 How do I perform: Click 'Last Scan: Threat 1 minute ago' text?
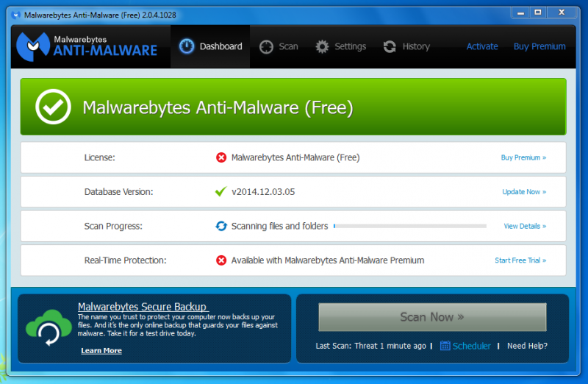coord(371,346)
